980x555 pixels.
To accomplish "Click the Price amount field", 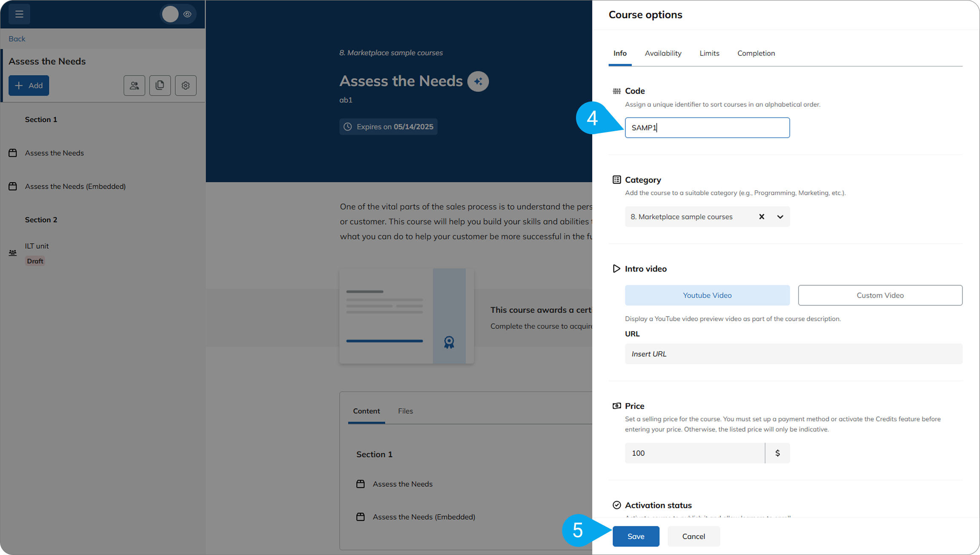I will pos(695,453).
